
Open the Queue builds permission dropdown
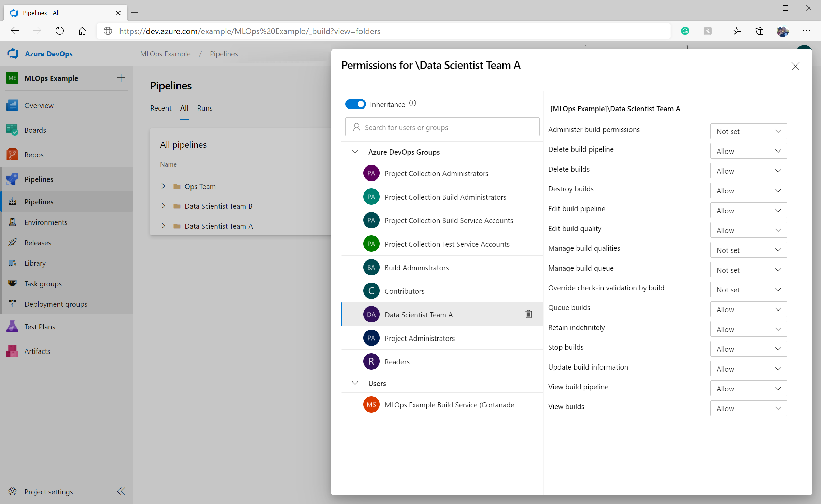tap(748, 309)
